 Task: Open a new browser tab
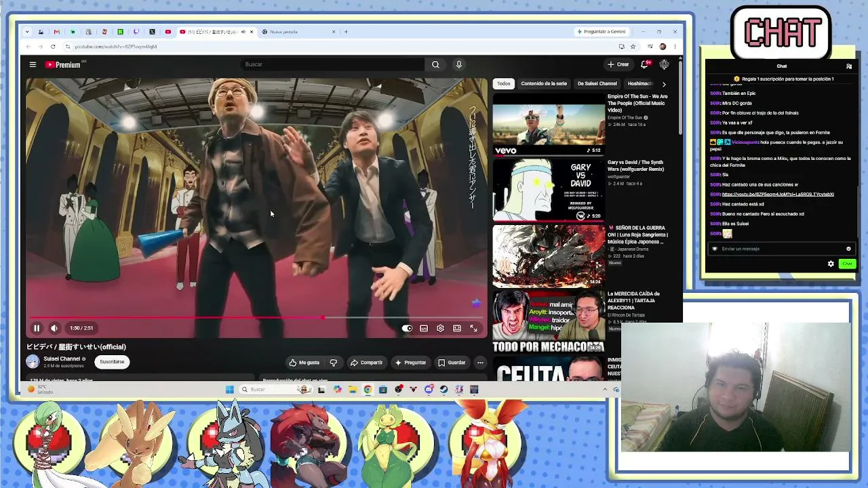(x=346, y=32)
